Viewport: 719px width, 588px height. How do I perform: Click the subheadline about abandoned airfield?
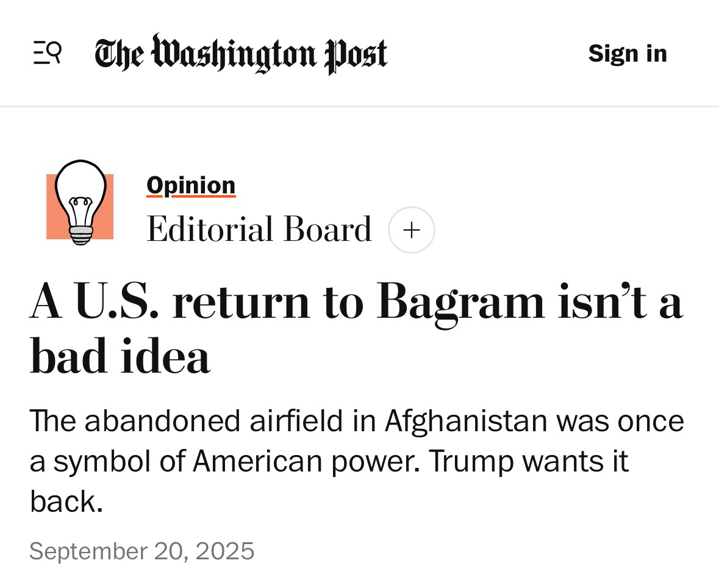coord(356,461)
